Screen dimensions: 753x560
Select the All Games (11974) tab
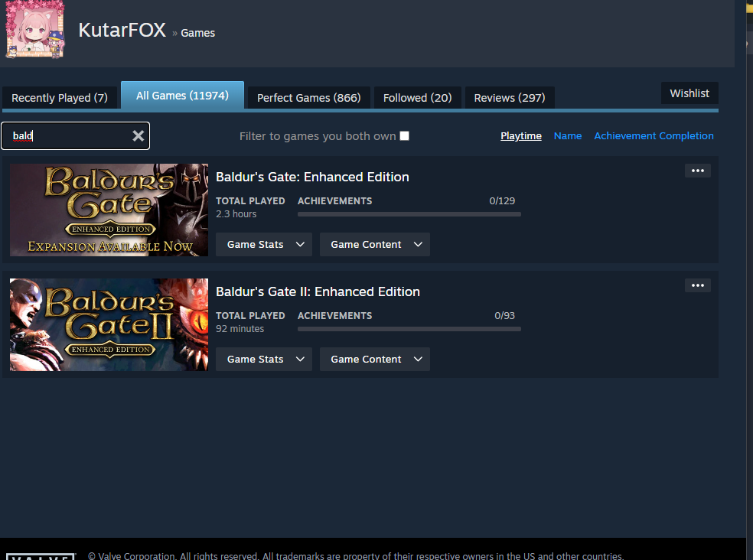(x=182, y=96)
